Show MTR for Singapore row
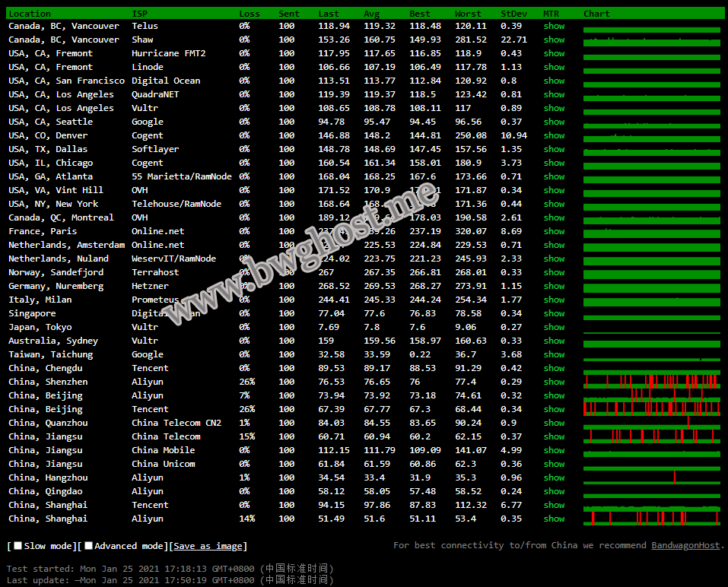Screen dimensions: 728x587 point(555,314)
